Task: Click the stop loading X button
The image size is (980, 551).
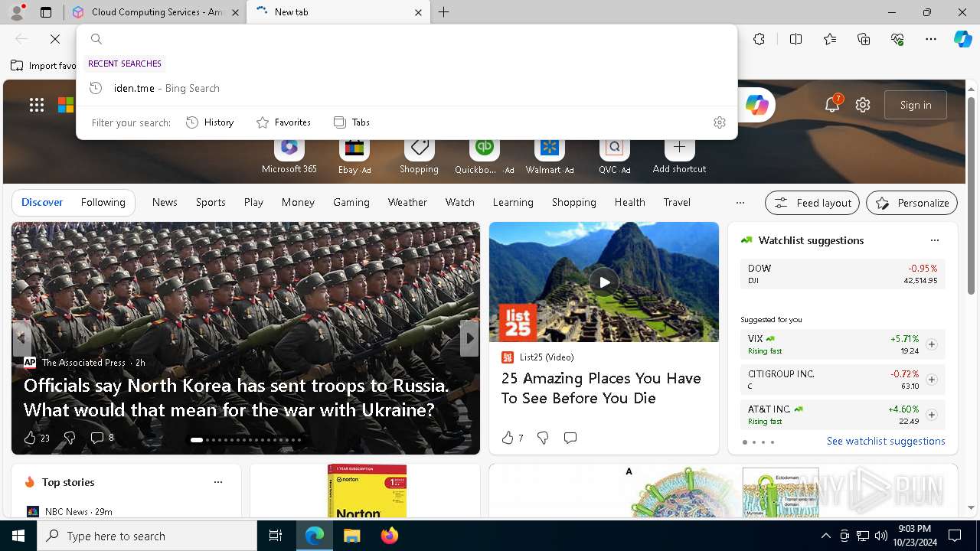Action: click(55, 39)
